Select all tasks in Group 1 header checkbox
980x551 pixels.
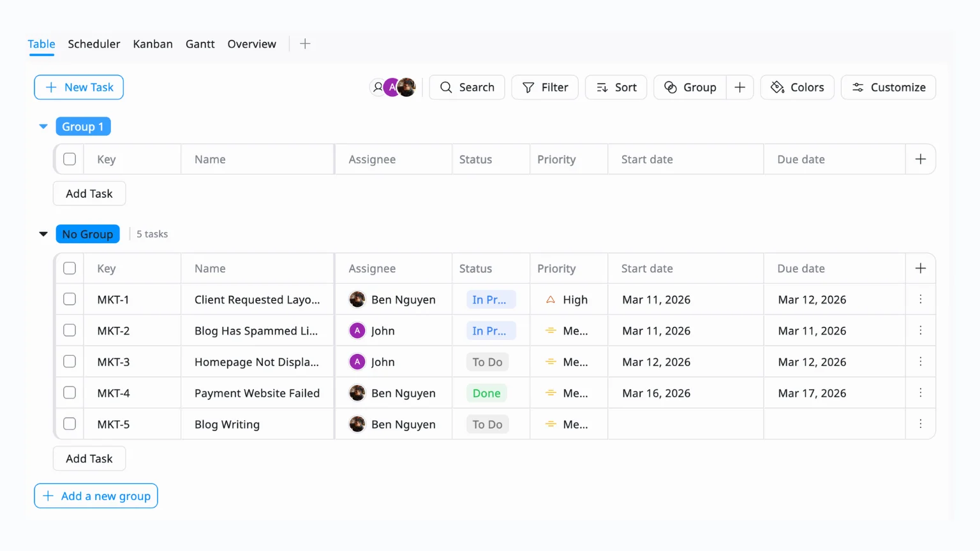point(70,159)
